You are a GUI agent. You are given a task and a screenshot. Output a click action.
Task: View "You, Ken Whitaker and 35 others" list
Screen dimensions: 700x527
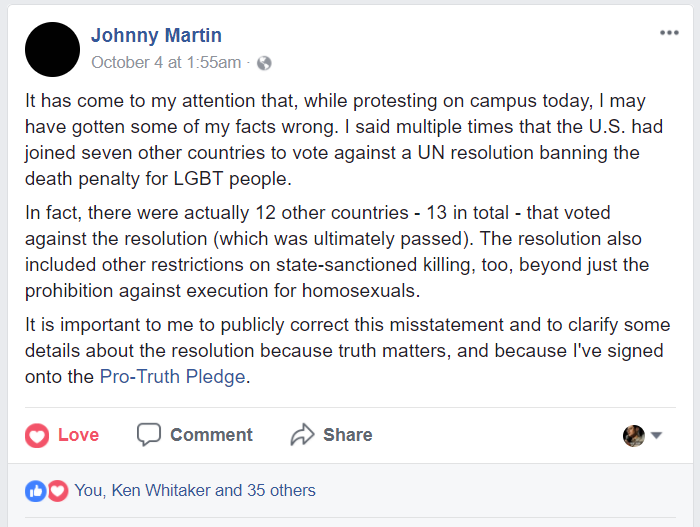point(195,491)
